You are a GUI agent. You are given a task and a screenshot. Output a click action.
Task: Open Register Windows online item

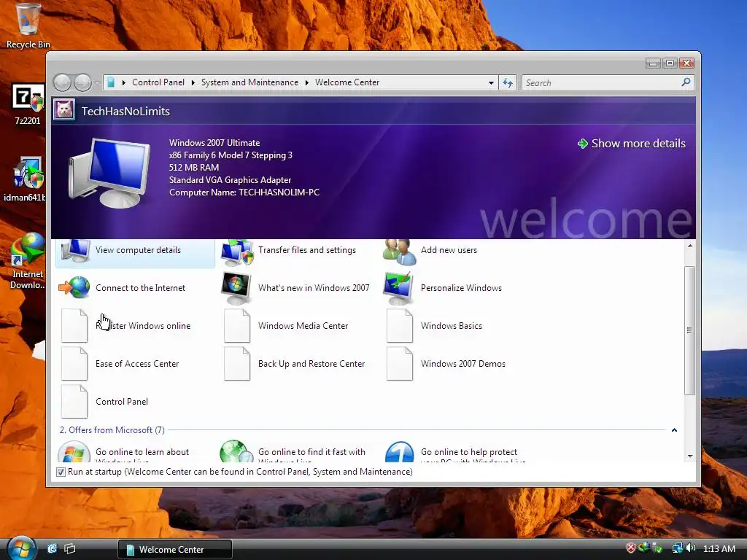pyautogui.click(x=135, y=326)
